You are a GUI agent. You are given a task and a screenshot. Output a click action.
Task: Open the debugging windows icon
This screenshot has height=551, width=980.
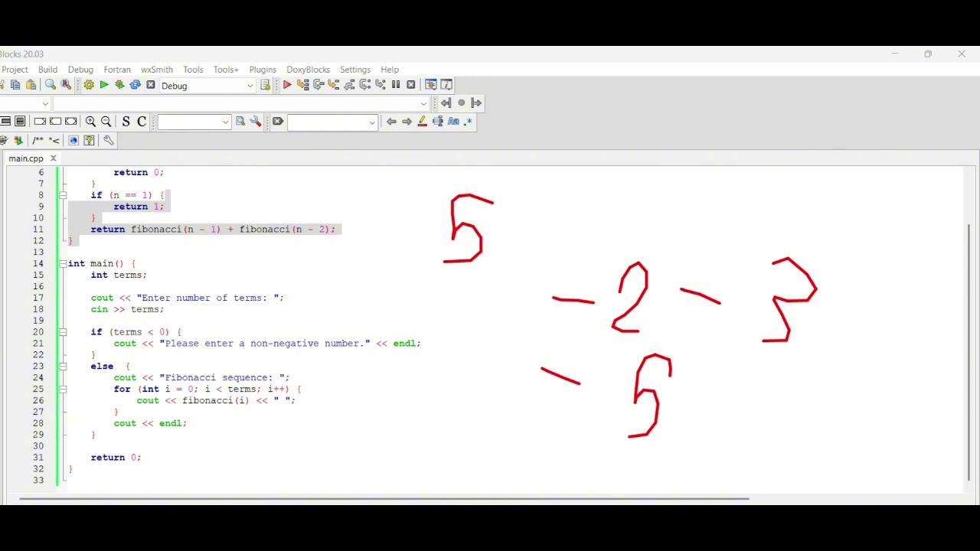430,85
